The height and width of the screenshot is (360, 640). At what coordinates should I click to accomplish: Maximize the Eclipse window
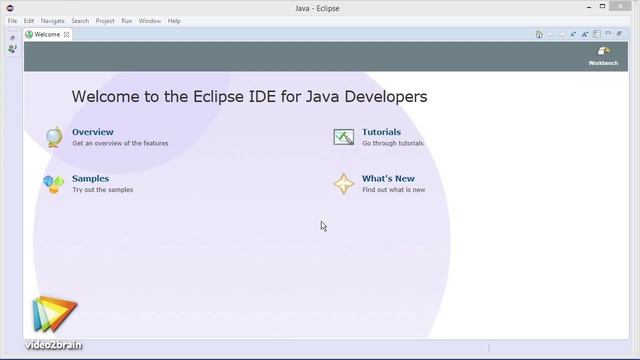(602, 6)
